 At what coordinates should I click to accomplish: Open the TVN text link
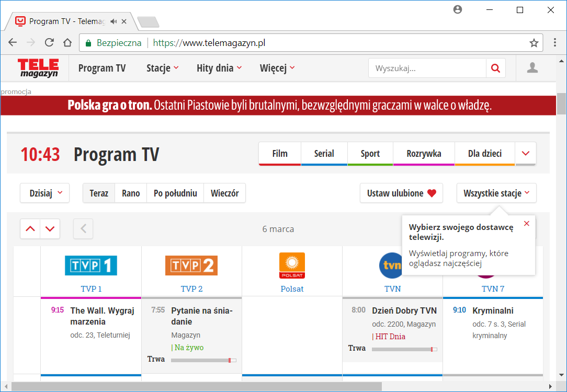392,289
